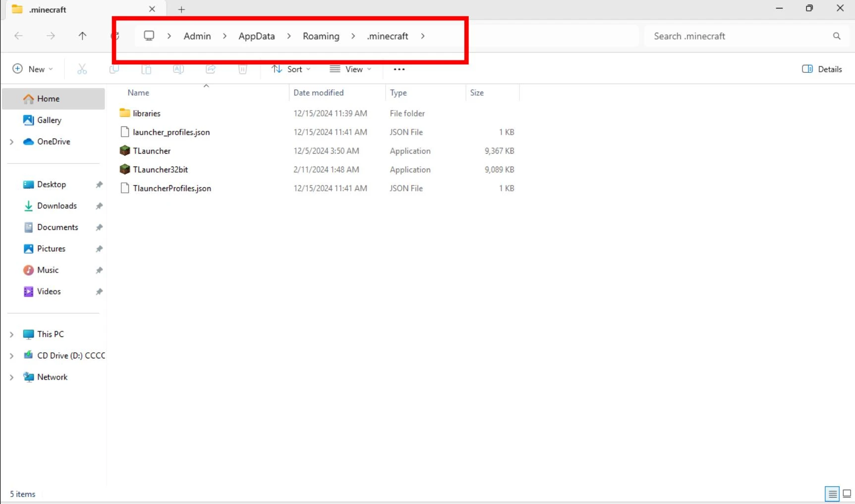Viewport: 855px width, 504px height.
Task: Open the View dropdown
Action: 350,69
